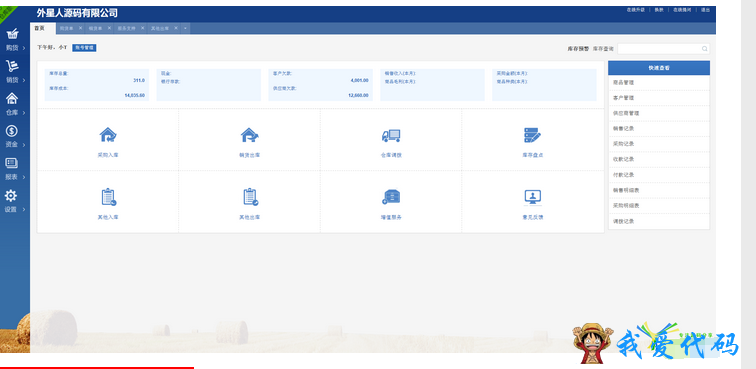The width and height of the screenshot is (756, 369).
Task: Switch to the 销货单 tab
Action: pos(95,28)
